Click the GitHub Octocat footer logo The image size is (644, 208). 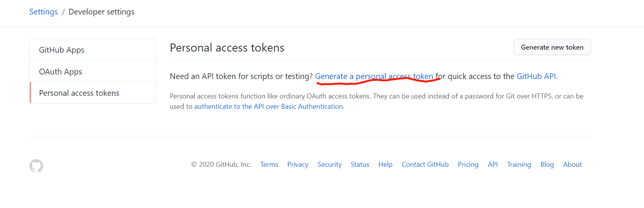(36, 166)
